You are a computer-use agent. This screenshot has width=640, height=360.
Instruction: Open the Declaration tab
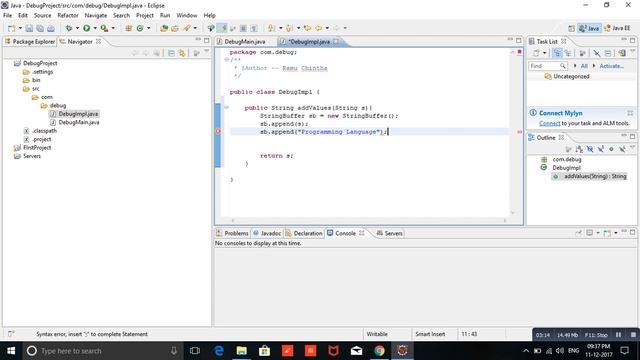point(304,233)
